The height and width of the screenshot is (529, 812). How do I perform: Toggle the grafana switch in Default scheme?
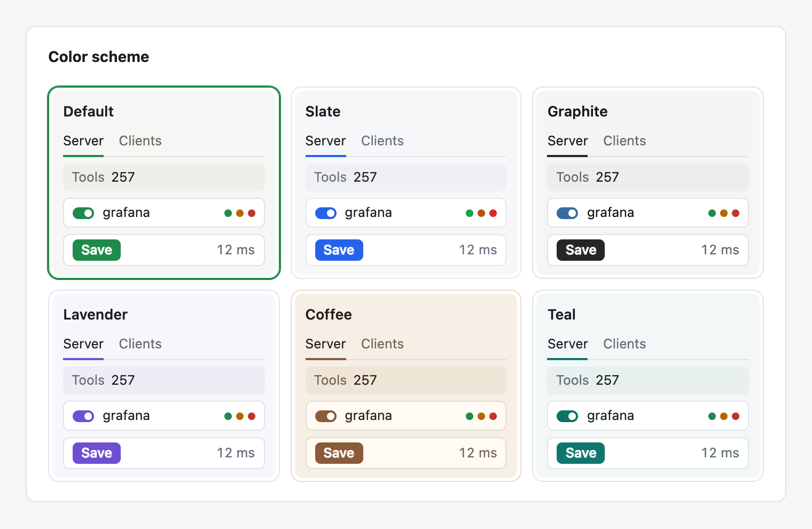click(x=83, y=213)
